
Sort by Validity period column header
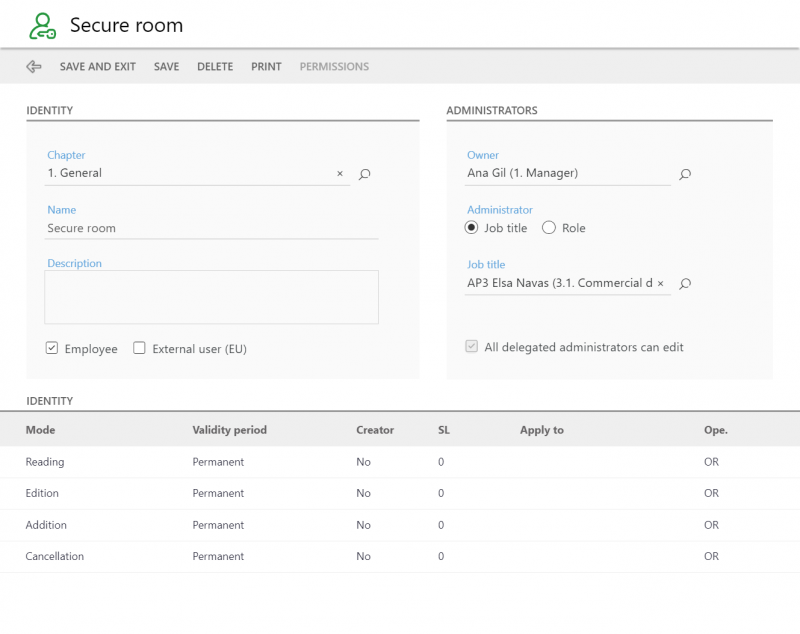pyautogui.click(x=230, y=430)
